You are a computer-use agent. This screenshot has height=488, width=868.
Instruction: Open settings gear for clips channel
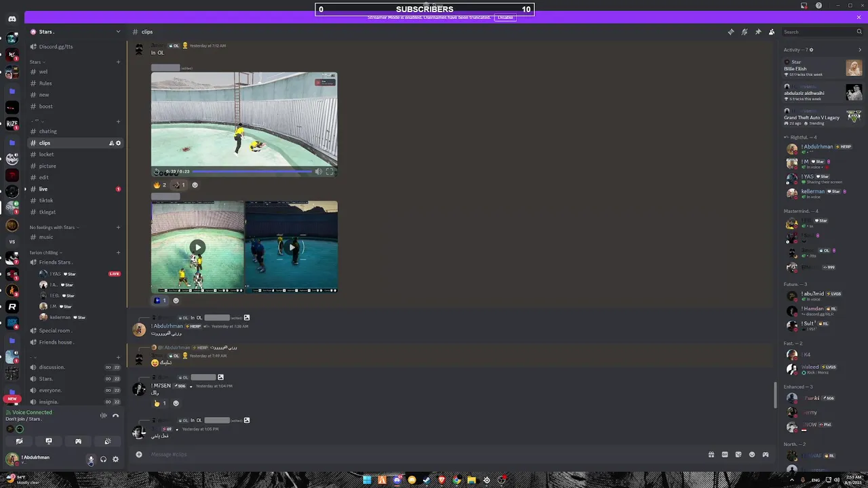(x=118, y=143)
